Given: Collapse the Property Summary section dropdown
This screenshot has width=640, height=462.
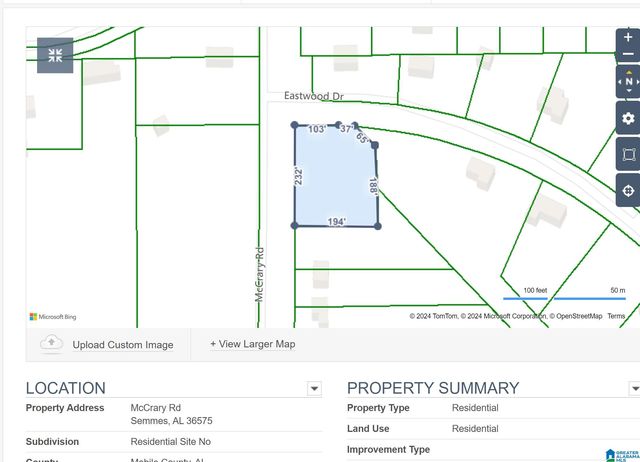Looking at the screenshot, I should [634, 389].
